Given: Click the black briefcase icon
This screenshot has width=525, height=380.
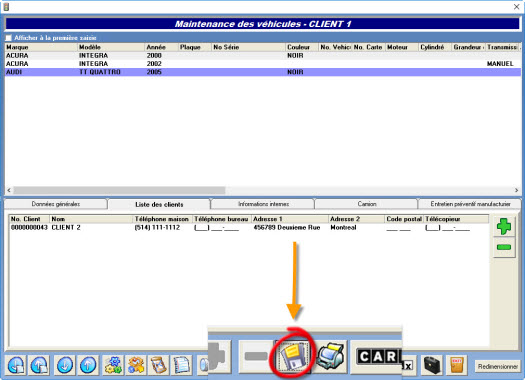Looking at the screenshot, I should 432,365.
